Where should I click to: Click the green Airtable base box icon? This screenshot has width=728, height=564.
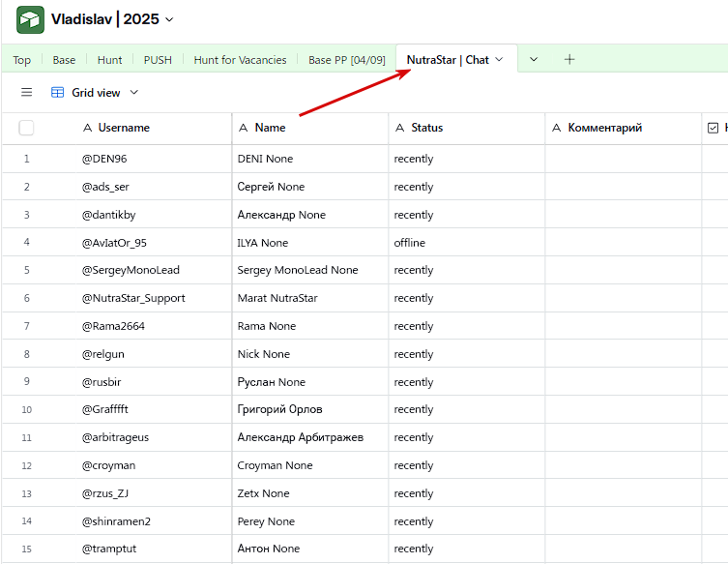pyautogui.click(x=30, y=19)
